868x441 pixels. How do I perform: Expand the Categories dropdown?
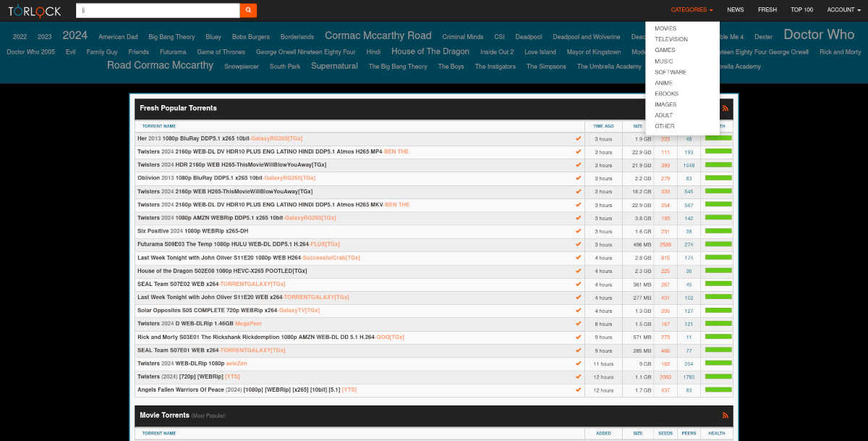point(692,10)
